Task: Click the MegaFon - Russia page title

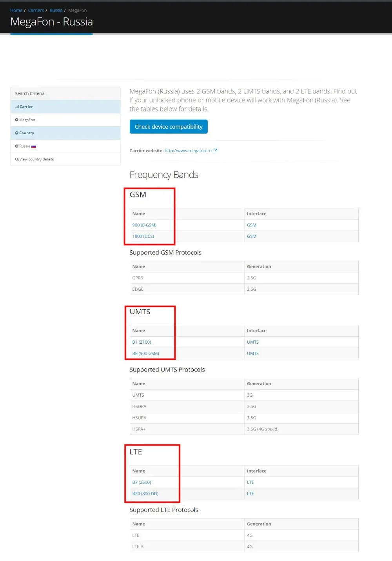Action: click(52, 22)
